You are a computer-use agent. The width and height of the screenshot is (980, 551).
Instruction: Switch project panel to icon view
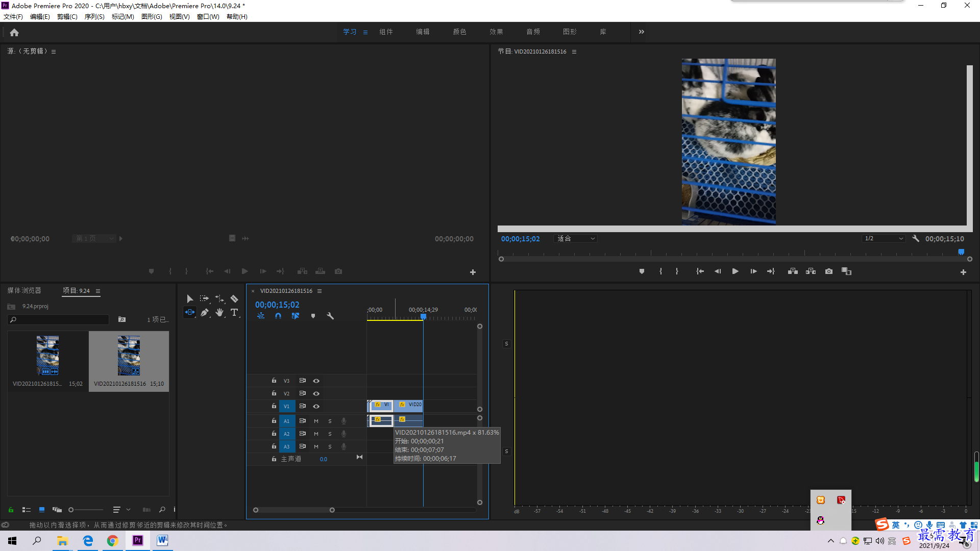point(42,510)
